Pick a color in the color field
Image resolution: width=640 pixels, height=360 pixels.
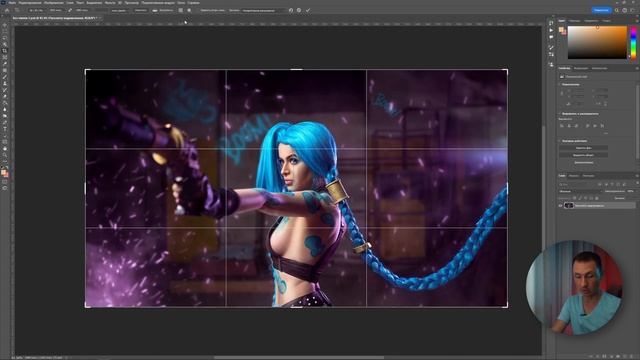pyautogui.click(x=597, y=42)
